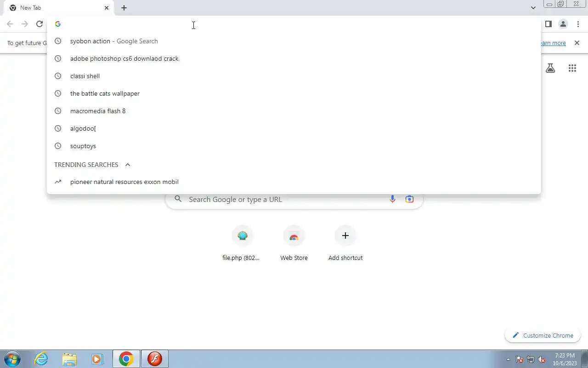Start voice search microphone icon
The image size is (588, 368).
point(392,199)
